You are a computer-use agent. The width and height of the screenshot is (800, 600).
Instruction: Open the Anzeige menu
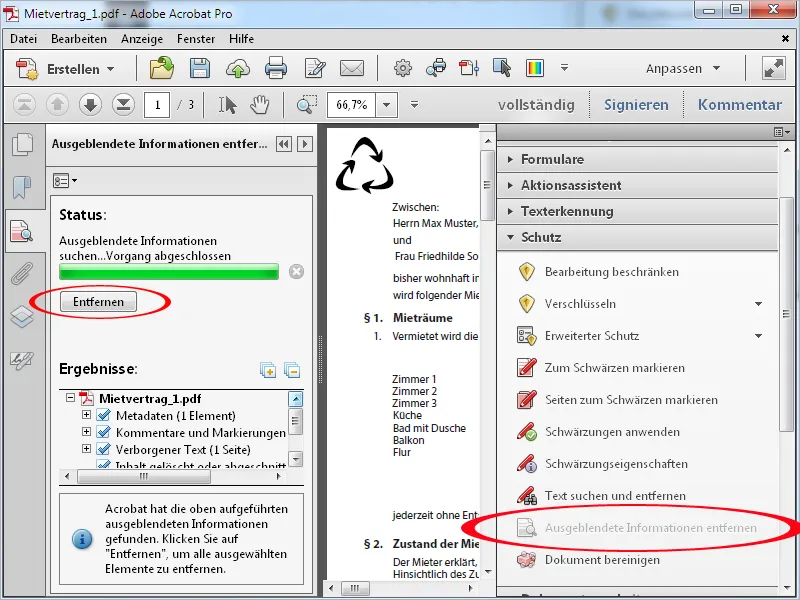pyautogui.click(x=142, y=39)
